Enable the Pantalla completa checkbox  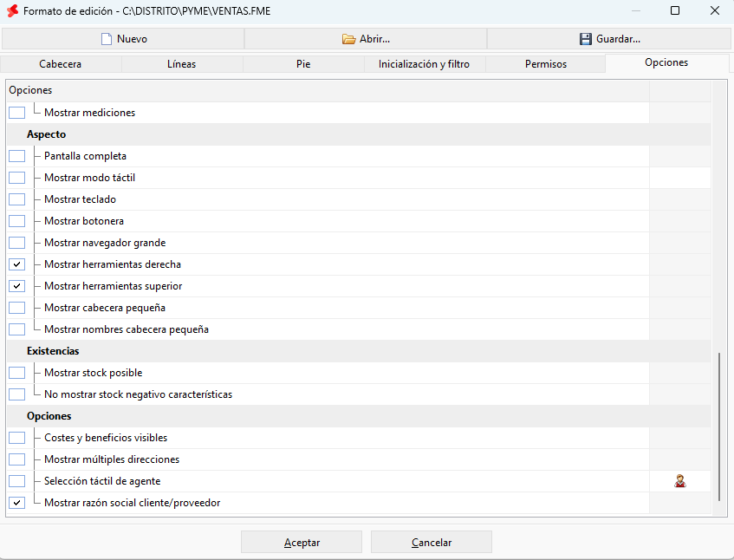[x=16, y=156]
